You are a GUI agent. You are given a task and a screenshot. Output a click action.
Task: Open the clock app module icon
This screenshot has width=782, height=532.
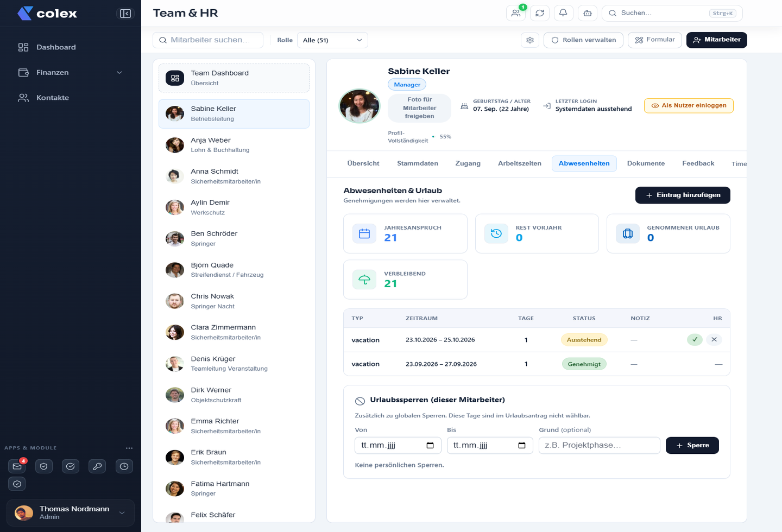pyautogui.click(x=124, y=466)
